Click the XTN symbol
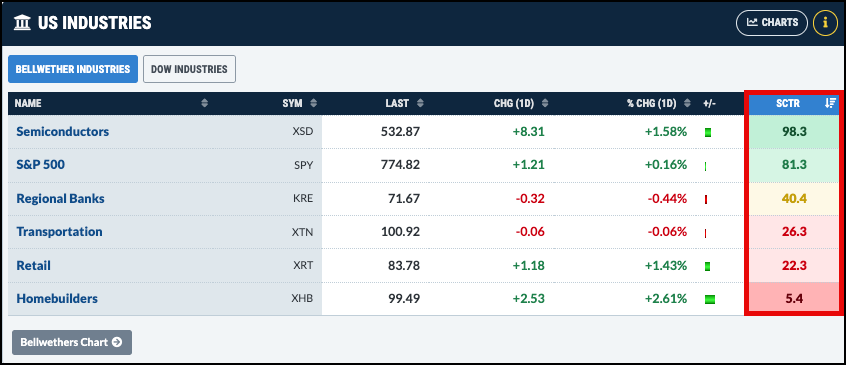846x365 pixels. tap(302, 232)
